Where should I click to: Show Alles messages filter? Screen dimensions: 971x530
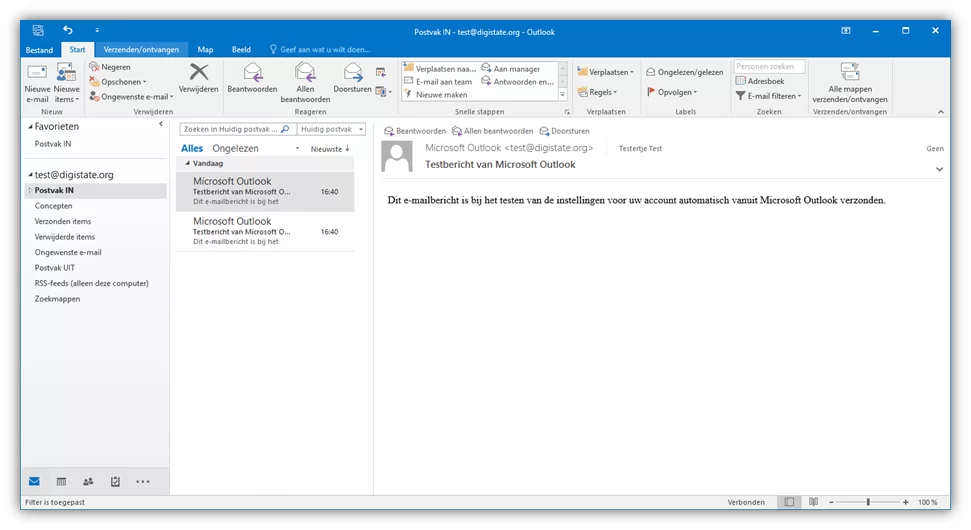point(192,149)
